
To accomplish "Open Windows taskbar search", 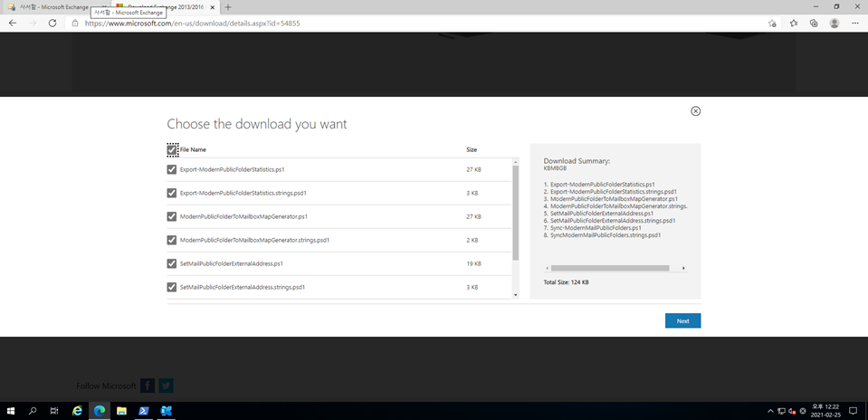I will pos(33,411).
